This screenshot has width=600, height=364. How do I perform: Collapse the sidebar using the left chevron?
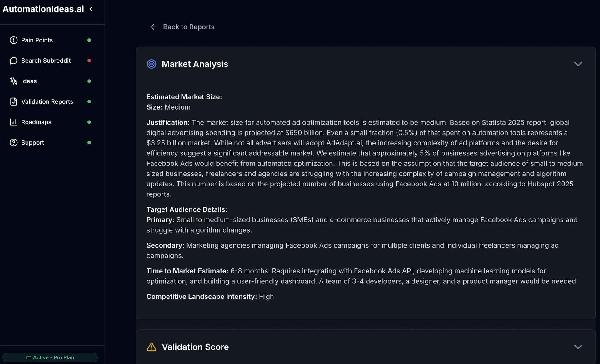click(x=91, y=9)
